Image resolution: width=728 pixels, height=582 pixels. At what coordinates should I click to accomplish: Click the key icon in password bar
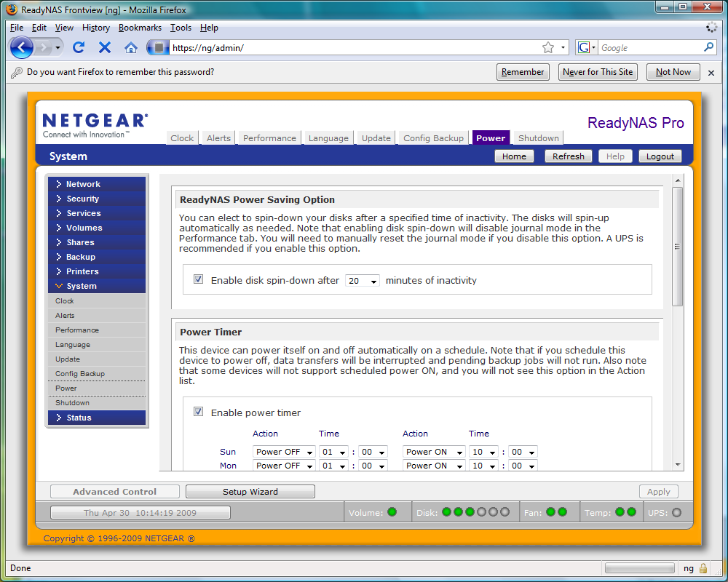tap(17, 73)
